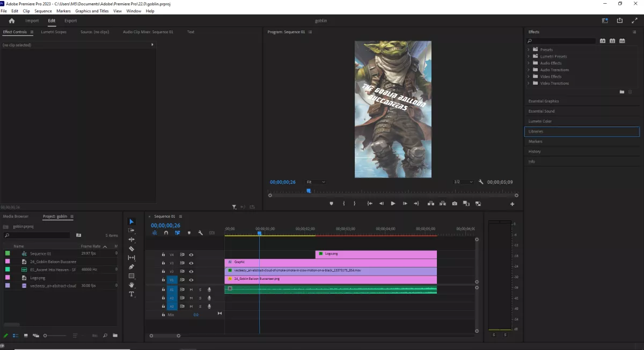Choose the Type tool
Image resolution: width=644 pixels, height=350 pixels.
coord(131,294)
